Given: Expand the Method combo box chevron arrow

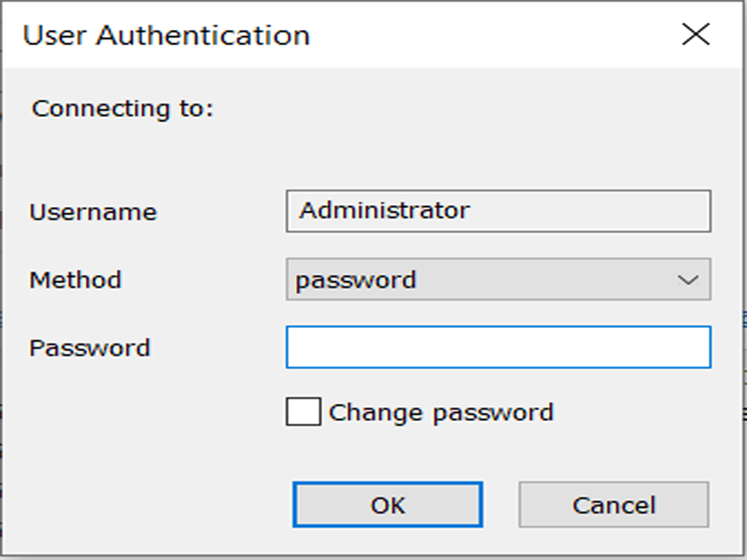Looking at the screenshot, I should pos(688,280).
